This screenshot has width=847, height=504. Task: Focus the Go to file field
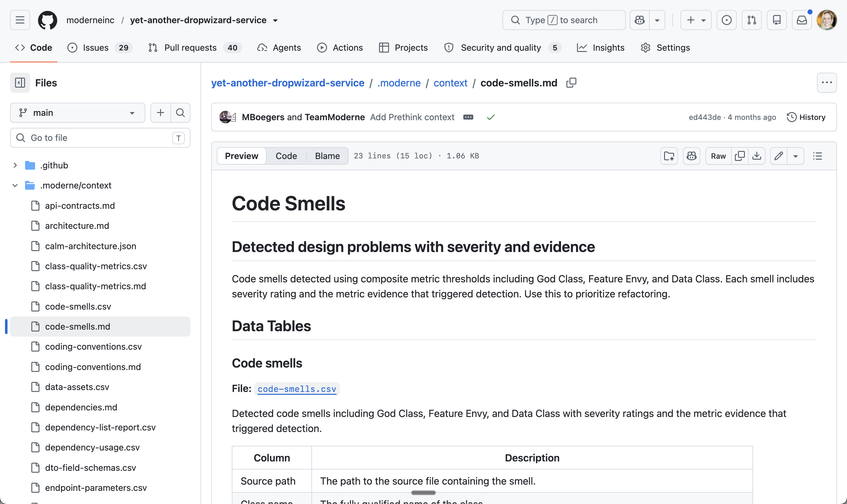100,138
